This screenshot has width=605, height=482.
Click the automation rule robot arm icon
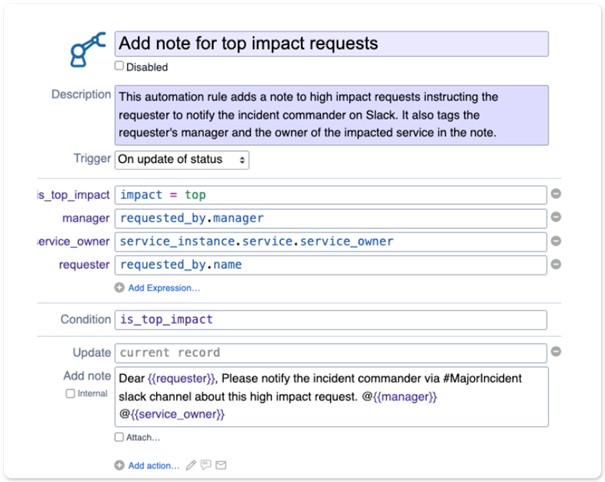tap(88, 49)
